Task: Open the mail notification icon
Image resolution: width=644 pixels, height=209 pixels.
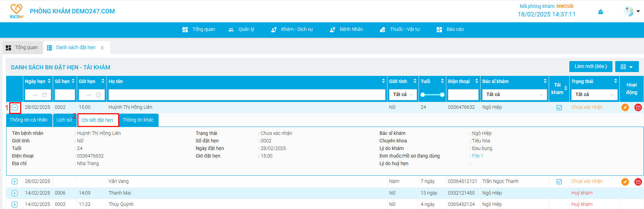Action: tap(600, 12)
